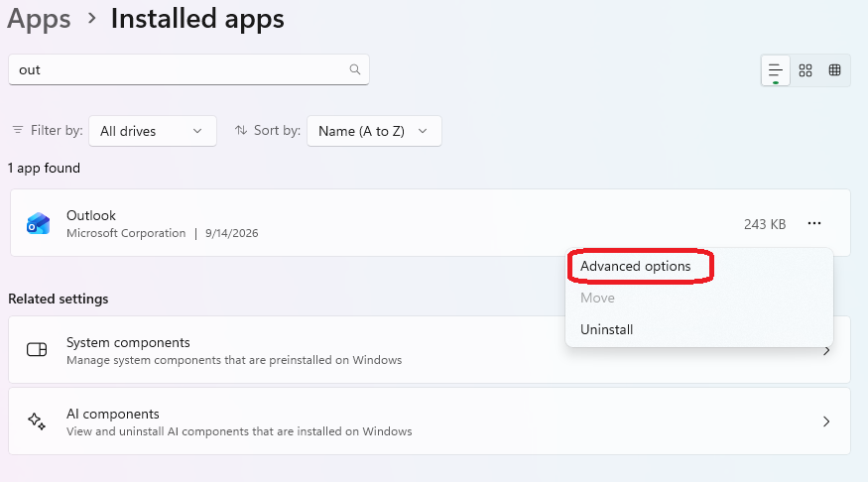Click the AI components sparkle icon
Screen dimensions: 868x482
click(37, 422)
